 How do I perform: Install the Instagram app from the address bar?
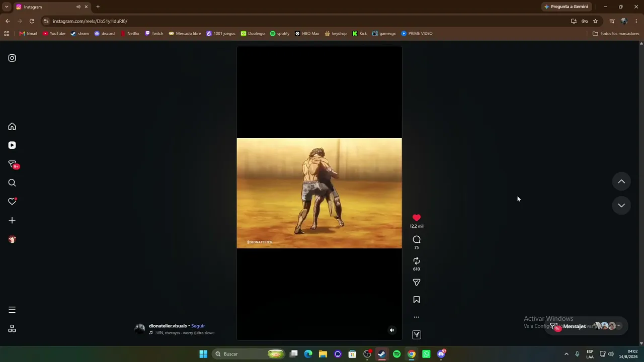point(574,21)
